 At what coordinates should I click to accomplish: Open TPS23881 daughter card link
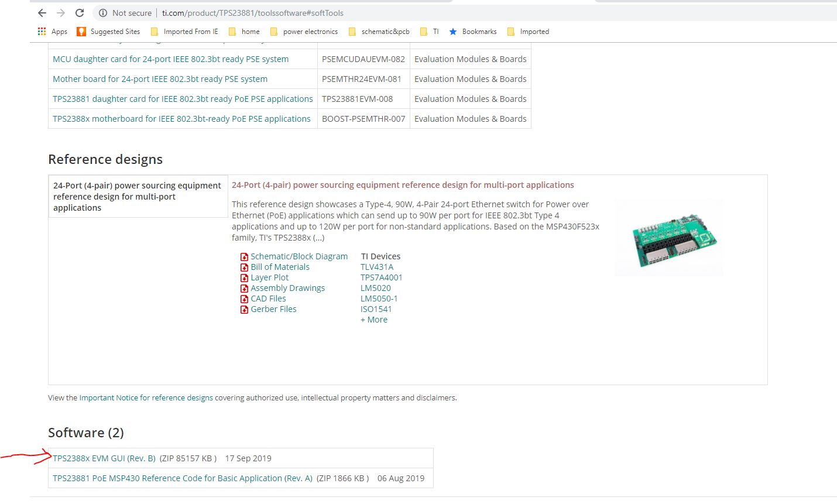tap(183, 99)
